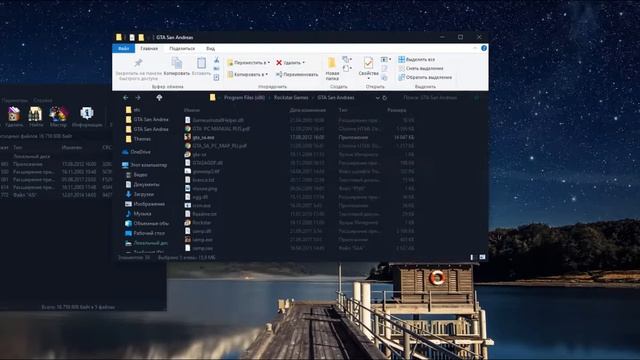Click the Информация icon in WinRAR
Screen dimensions: 640x360
tap(87, 113)
